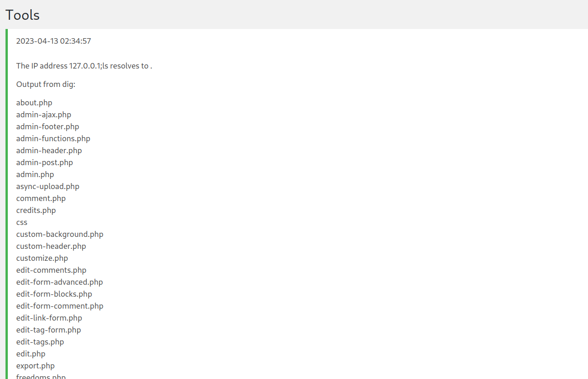Click about.php in the output list

pos(34,103)
